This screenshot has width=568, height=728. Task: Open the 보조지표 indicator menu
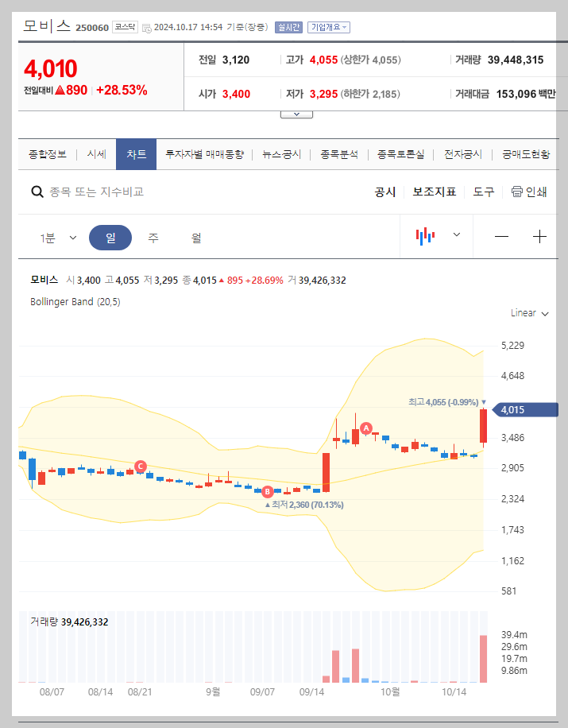pos(435,192)
